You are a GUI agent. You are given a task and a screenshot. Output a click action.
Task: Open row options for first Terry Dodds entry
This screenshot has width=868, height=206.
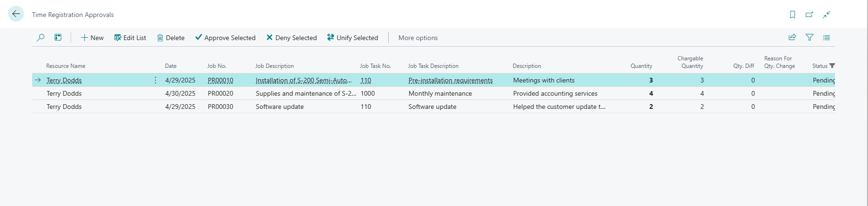pyautogui.click(x=156, y=81)
